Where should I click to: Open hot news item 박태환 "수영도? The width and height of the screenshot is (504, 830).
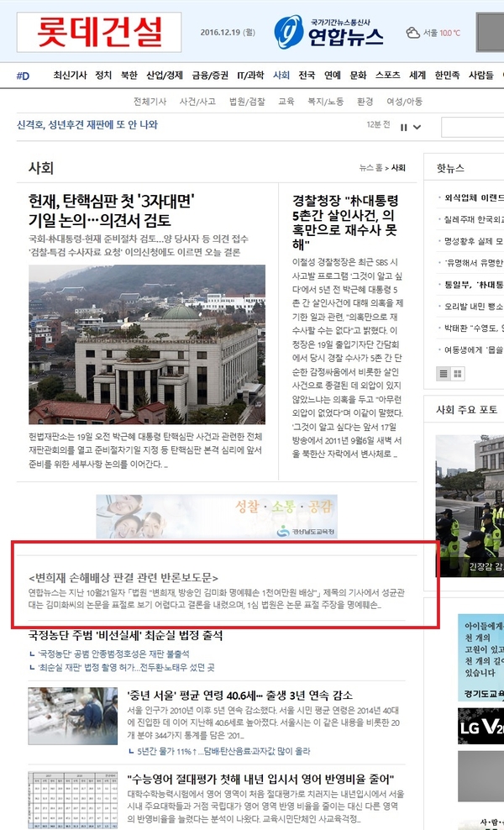tap(475, 328)
